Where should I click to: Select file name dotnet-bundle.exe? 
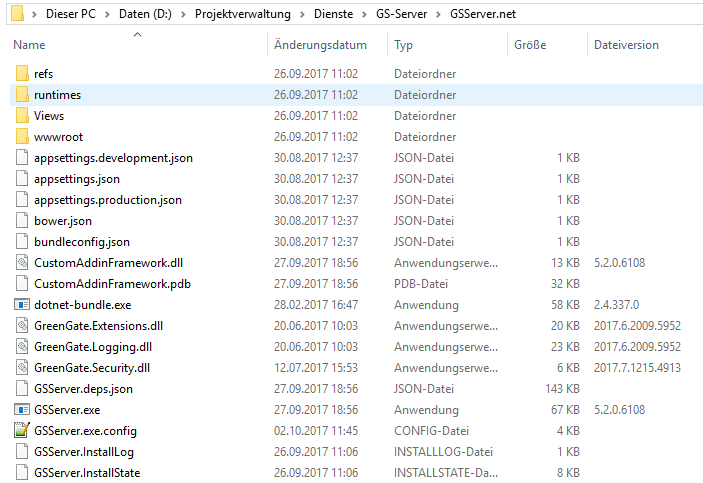82,305
